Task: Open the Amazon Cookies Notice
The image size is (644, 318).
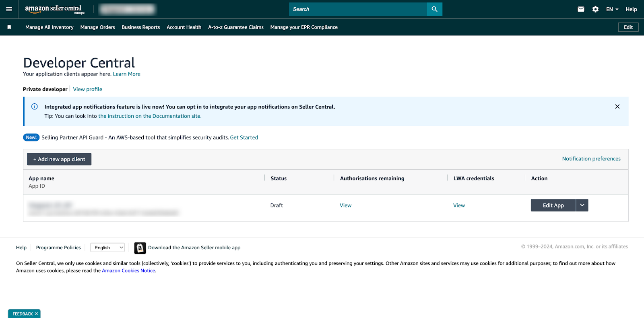Action: (128, 271)
